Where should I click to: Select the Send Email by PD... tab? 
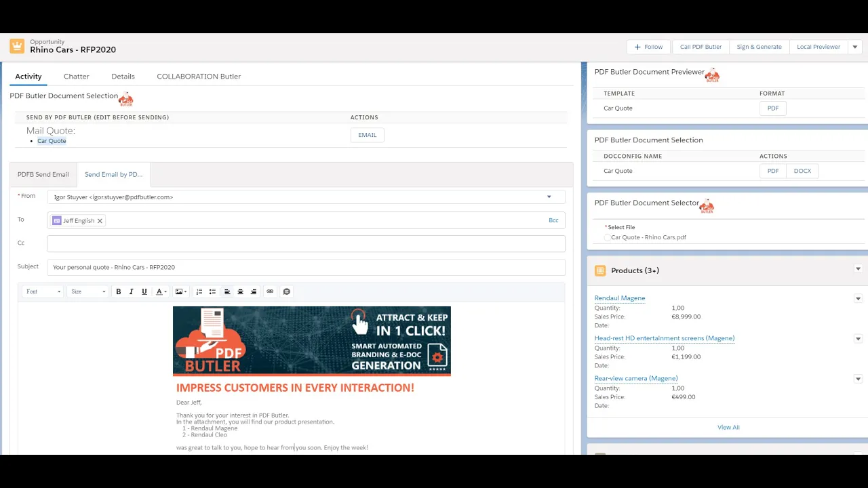point(113,175)
